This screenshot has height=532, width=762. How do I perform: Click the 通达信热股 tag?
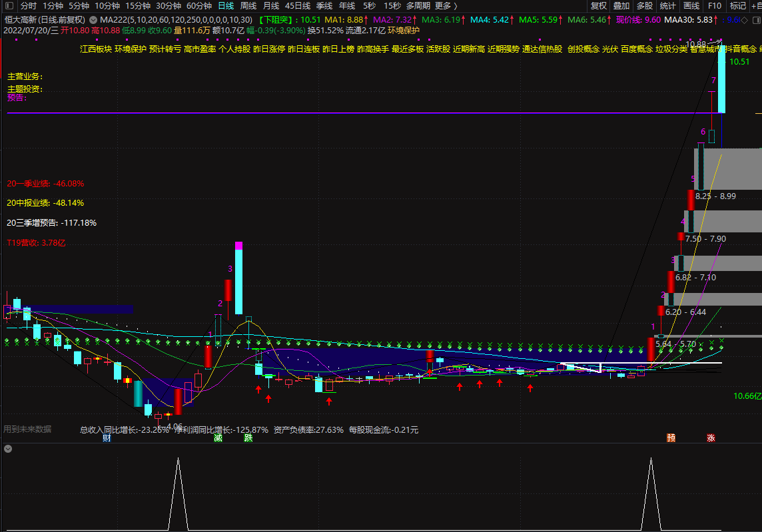(542, 49)
